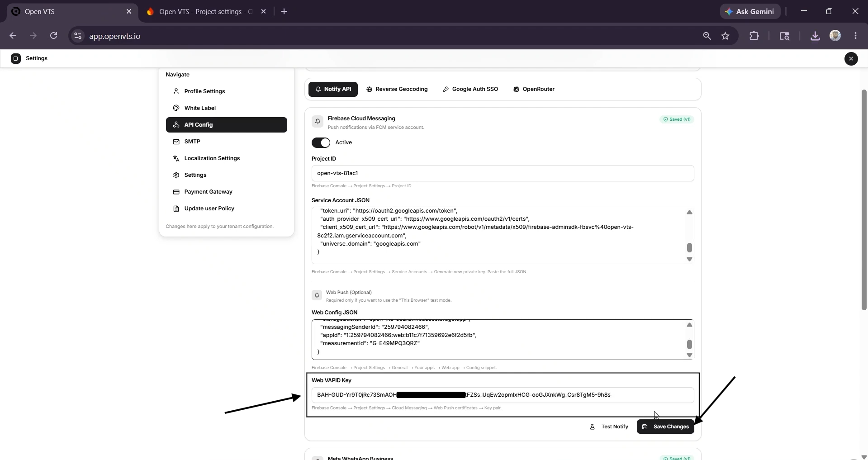Open browser Downloads
Viewport: 868px width, 460px height.
[815, 36]
